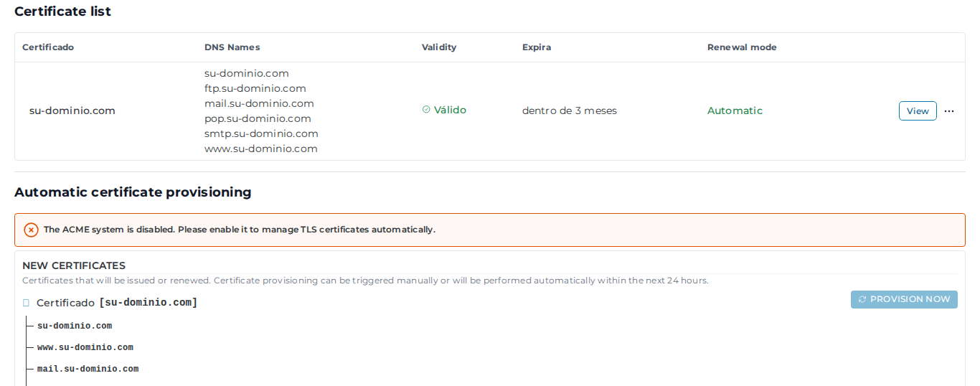This screenshot has width=980, height=386.
Task: Click the ACME system is disabled message
Action: (x=240, y=230)
